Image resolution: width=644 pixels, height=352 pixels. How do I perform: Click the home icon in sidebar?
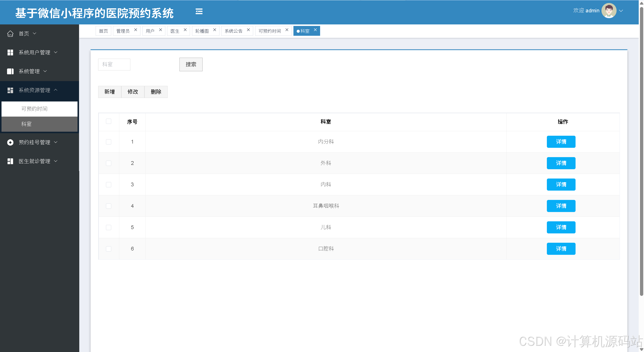10,33
